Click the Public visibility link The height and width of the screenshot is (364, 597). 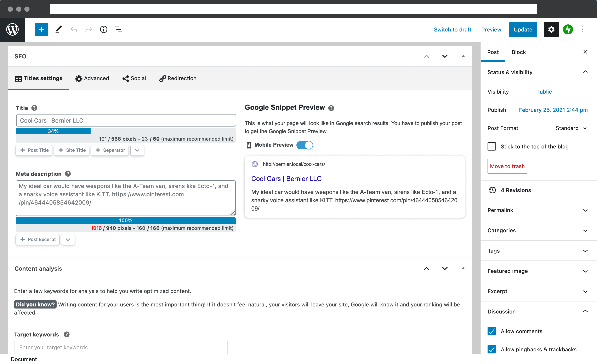pyautogui.click(x=544, y=92)
